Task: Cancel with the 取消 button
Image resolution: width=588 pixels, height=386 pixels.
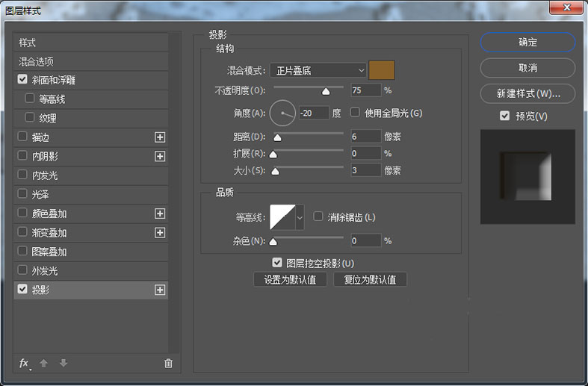Action: click(527, 68)
